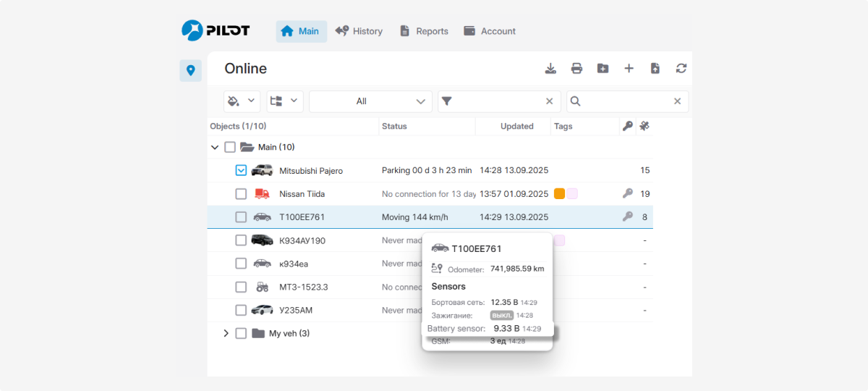868x391 pixels.
Task: Click the key icon on Nissan Tiida row
Action: coord(627,193)
